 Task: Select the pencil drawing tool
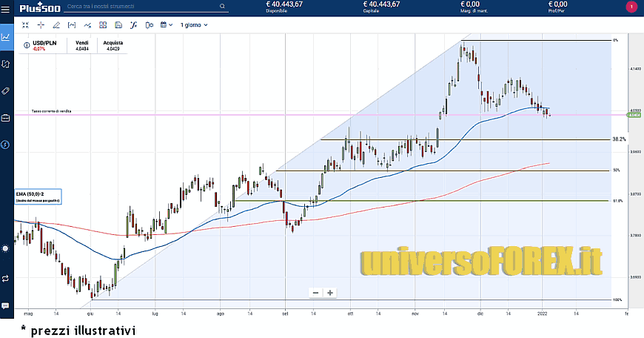coord(56,24)
